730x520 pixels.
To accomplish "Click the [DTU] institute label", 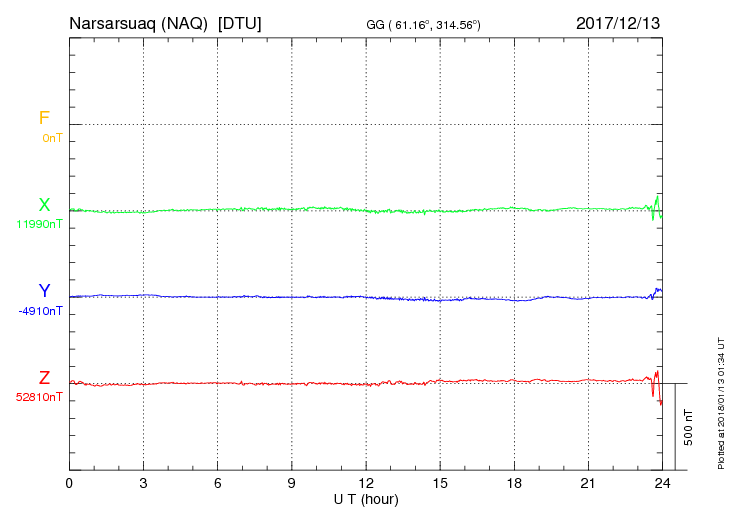I will pos(240,24).
